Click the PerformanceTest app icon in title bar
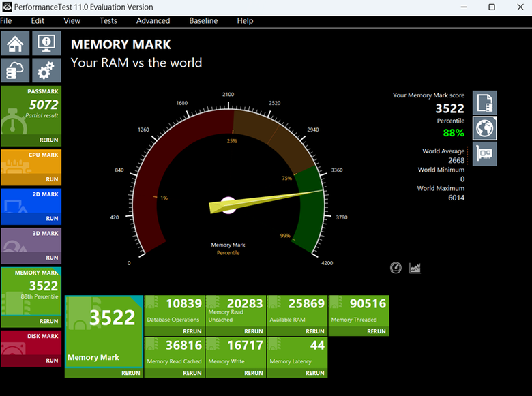The image size is (532, 396). click(x=7, y=7)
